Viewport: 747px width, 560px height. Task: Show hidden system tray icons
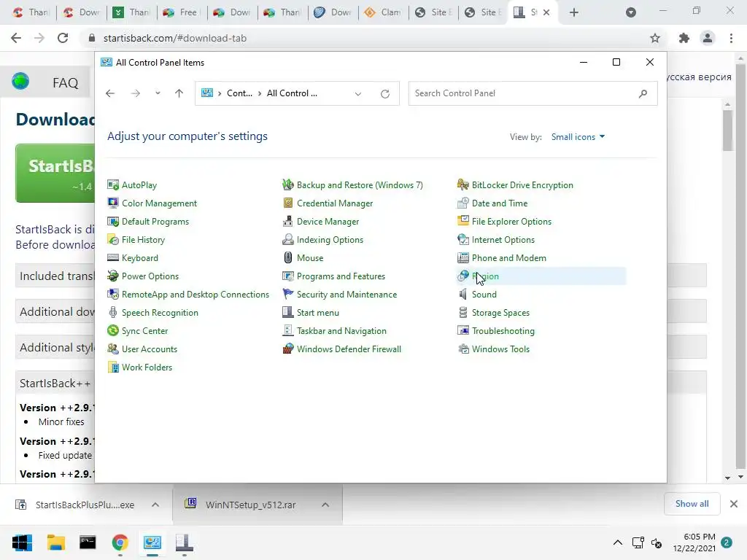(617, 542)
